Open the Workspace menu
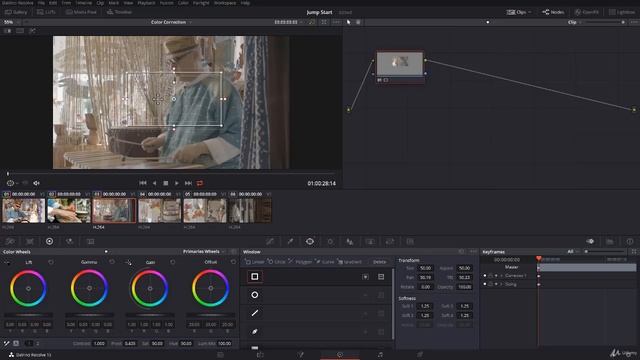Image resolution: width=640 pixels, height=360 pixels. click(225, 3)
